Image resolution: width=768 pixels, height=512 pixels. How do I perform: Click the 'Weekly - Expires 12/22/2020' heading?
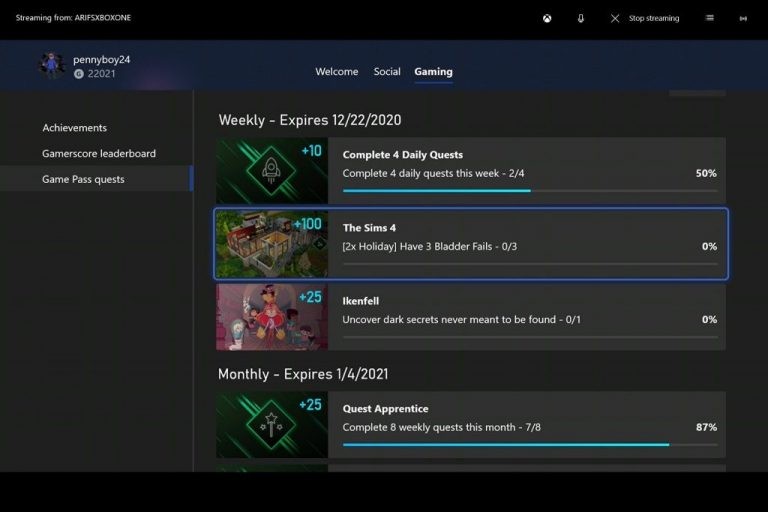(x=310, y=120)
